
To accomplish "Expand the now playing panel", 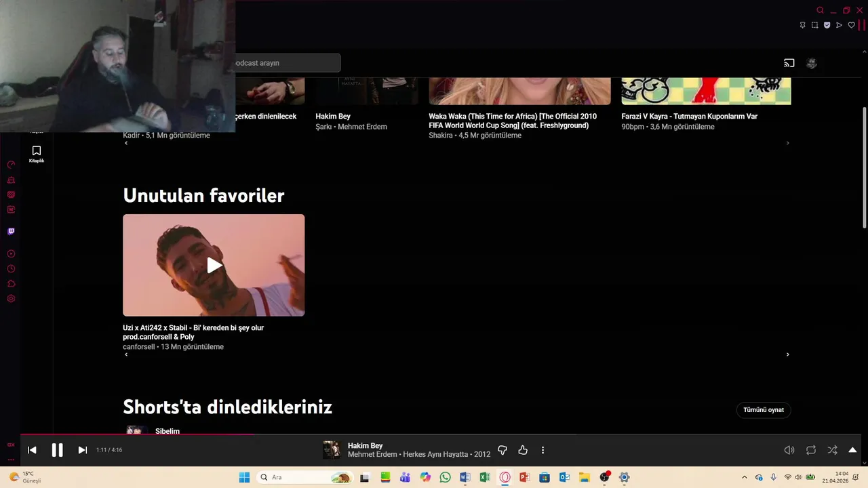I will (x=852, y=450).
